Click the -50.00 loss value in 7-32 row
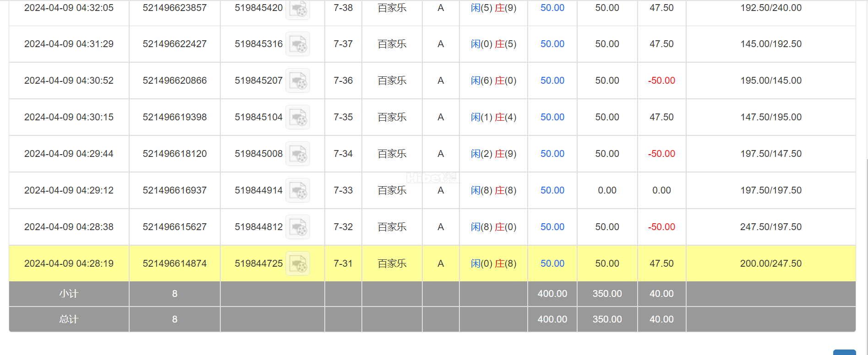Viewport: 868px width, 355px height. click(661, 227)
